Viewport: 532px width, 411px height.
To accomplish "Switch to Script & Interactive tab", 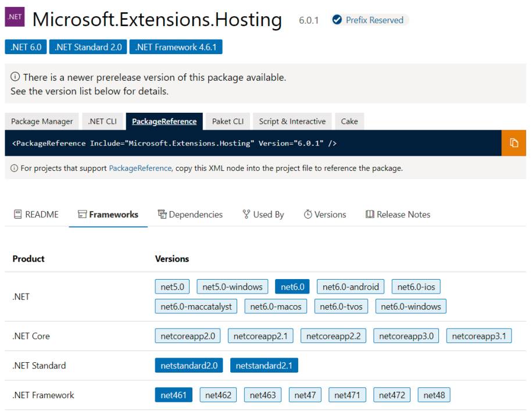I will click(292, 121).
